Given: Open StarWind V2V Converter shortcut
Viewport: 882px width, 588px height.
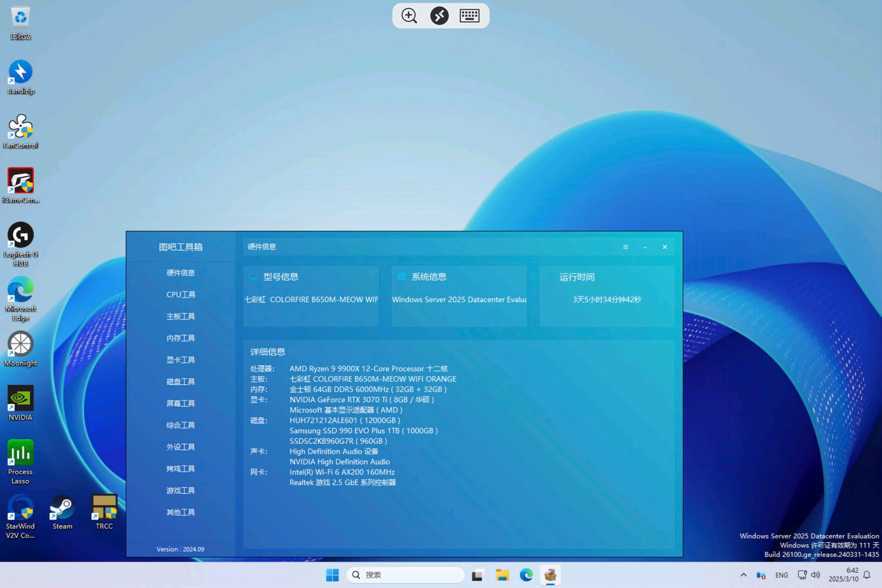Looking at the screenshot, I should click(x=20, y=517).
